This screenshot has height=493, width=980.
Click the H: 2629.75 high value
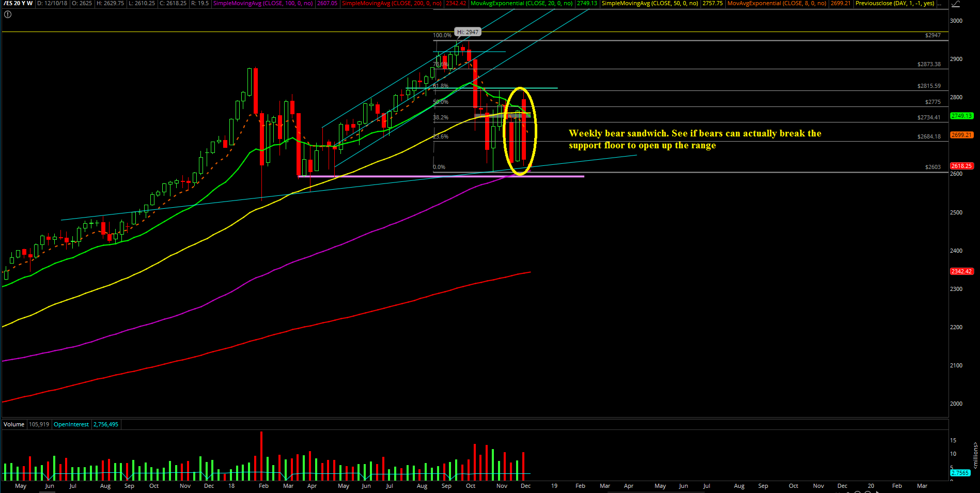[110, 3]
